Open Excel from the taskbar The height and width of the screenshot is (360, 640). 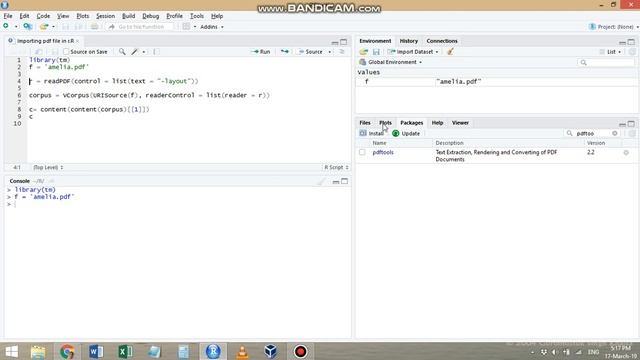click(125, 351)
